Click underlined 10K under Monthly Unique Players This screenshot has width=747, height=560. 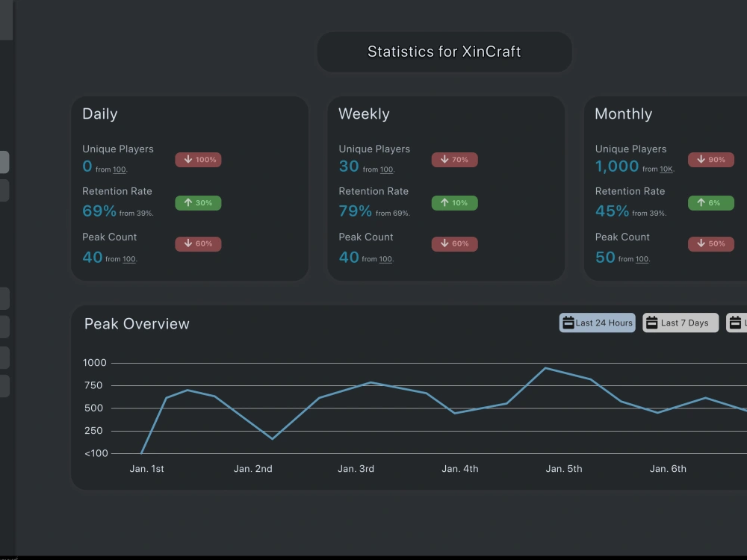pyautogui.click(x=666, y=169)
